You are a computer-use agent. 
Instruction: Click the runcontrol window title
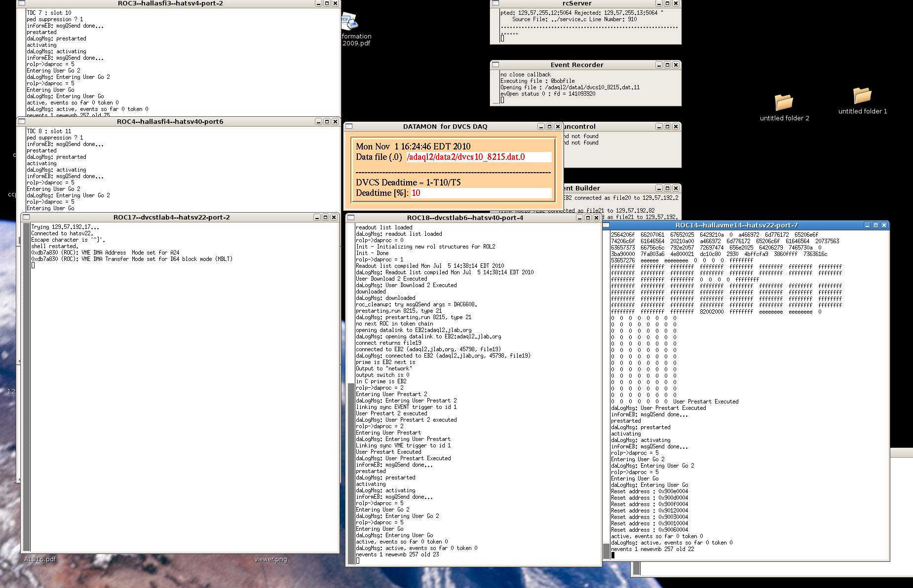(x=580, y=126)
